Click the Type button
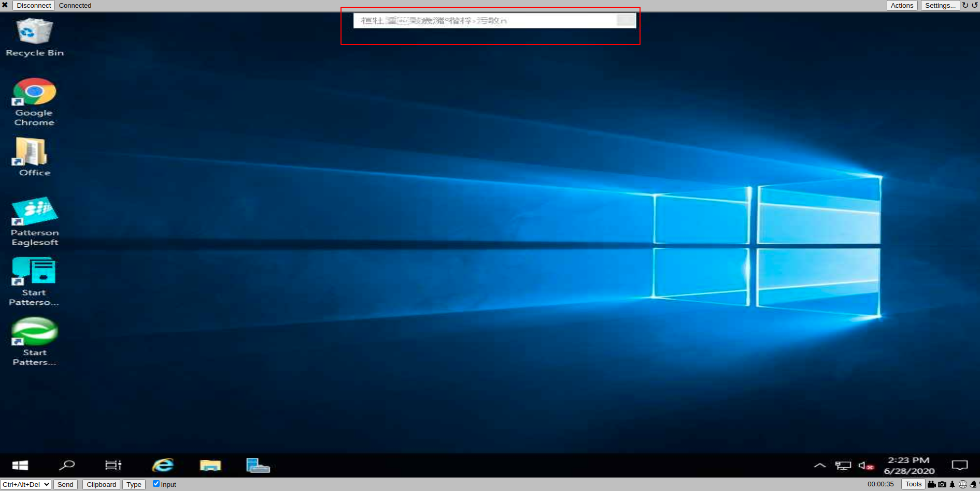The height and width of the screenshot is (491, 980). click(134, 484)
